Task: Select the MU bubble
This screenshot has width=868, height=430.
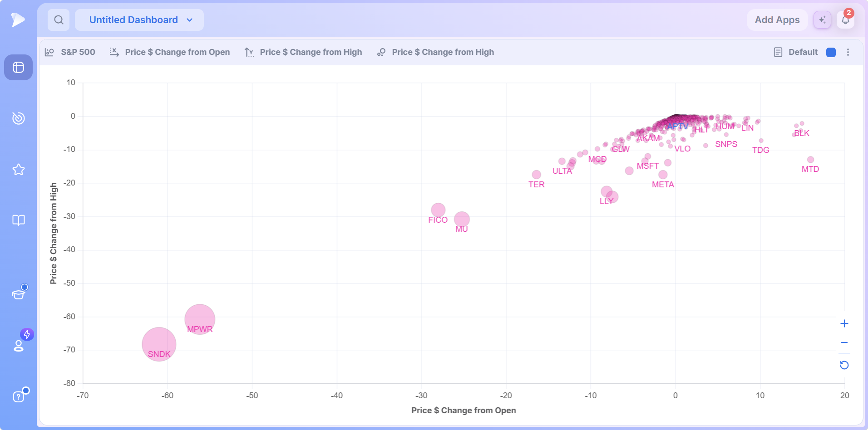Action: coord(462,220)
